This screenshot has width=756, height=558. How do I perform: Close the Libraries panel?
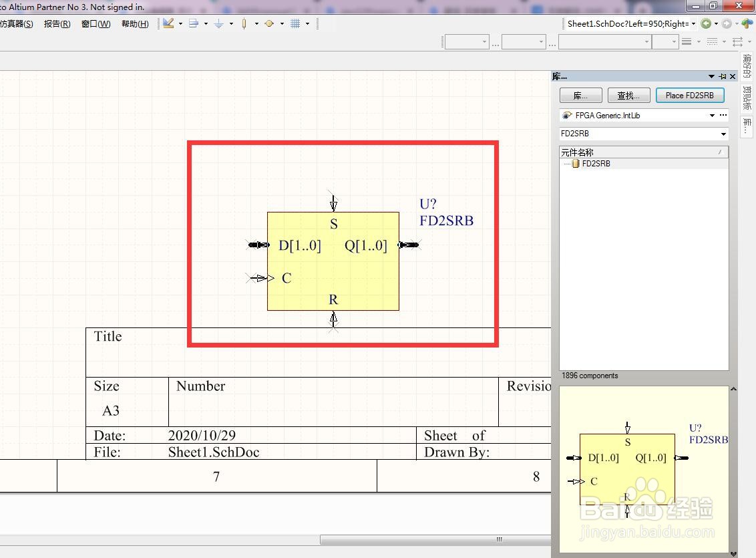[x=733, y=76]
